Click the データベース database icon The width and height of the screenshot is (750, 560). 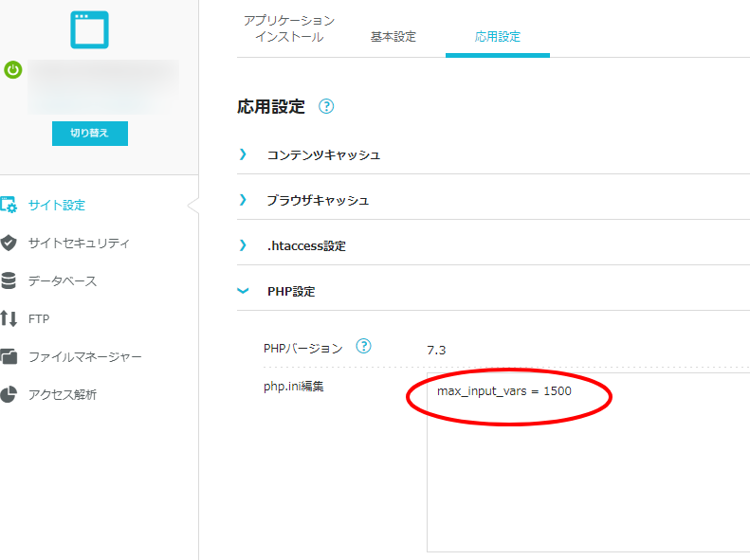click(x=9, y=280)
